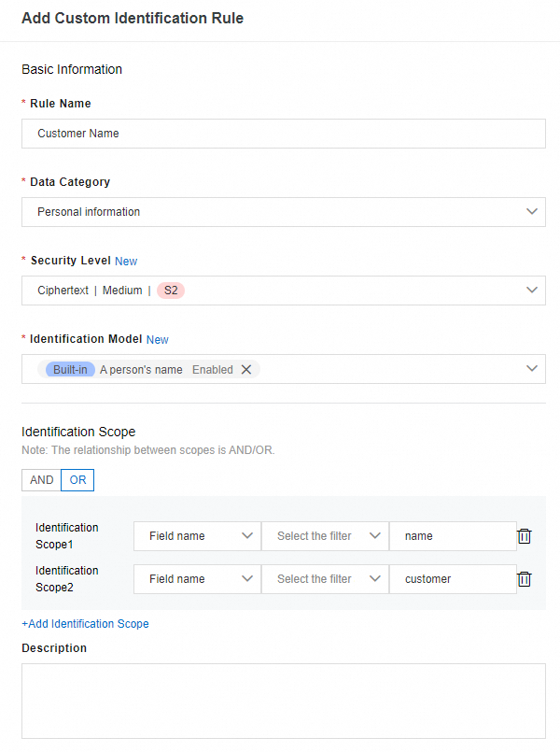The width and height of the screenshot is (560, 752).
Task: Expand the Data Category dropdown
Action: pos(532,212)
